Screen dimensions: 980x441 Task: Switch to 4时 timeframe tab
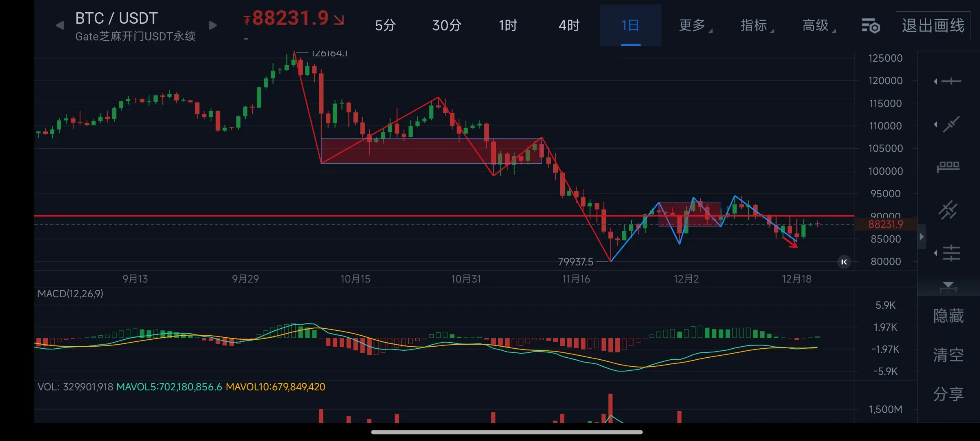[x=569, y=26]
